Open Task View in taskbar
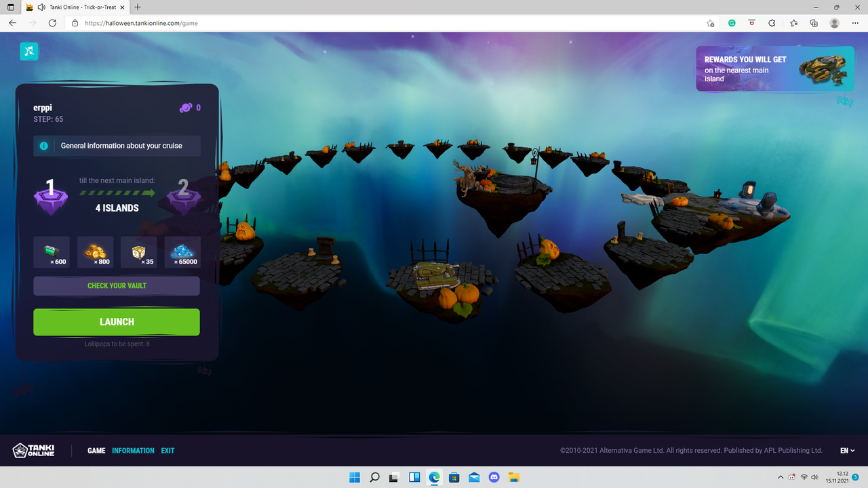 394,477
